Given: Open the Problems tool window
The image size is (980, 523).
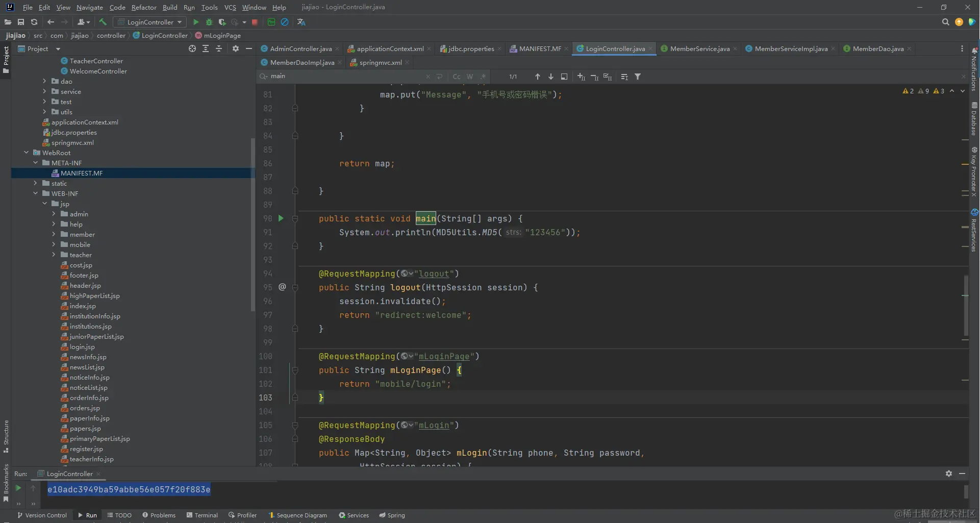Looking at the screenshot, I should [159, 515].
